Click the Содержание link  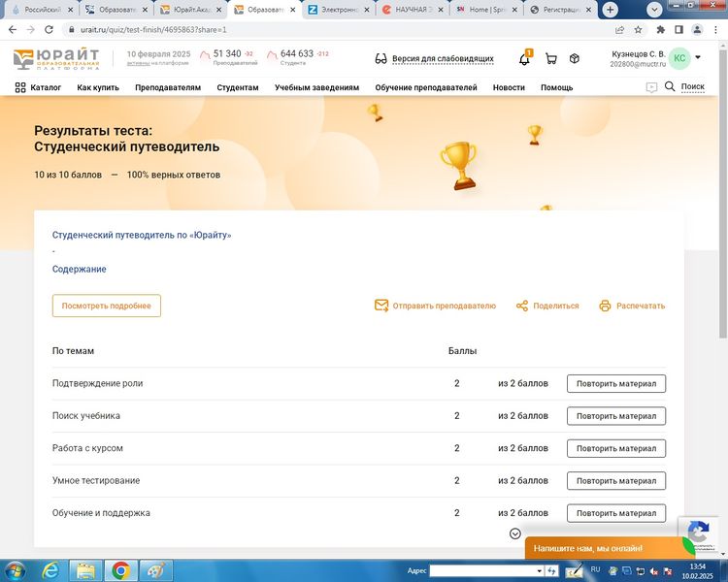79,270
